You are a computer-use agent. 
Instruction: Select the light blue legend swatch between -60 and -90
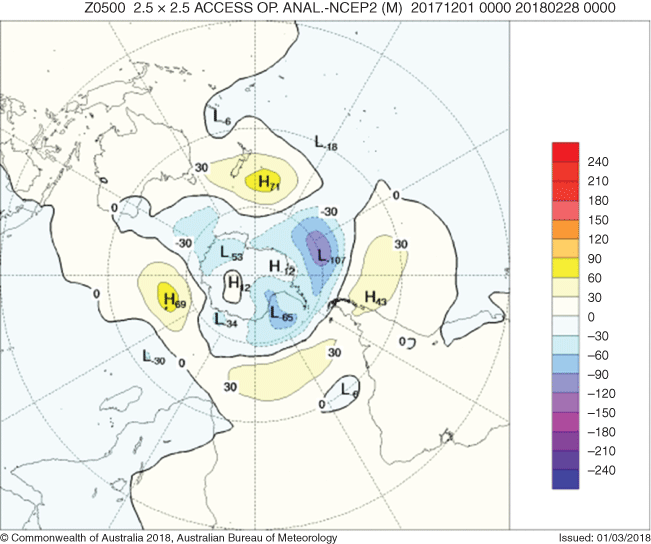click(565, 364)
